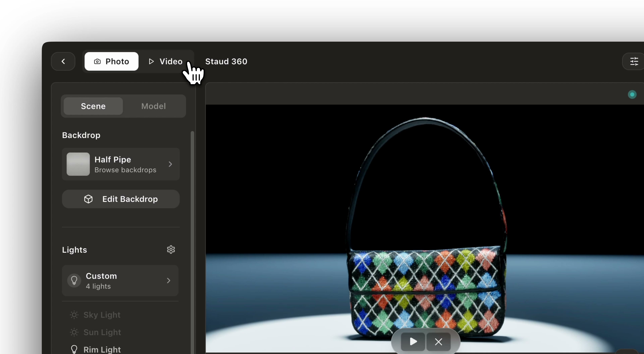Viewport: 644px width, 354px height.
Task: Switch to the Model tab
Action: 153,106
